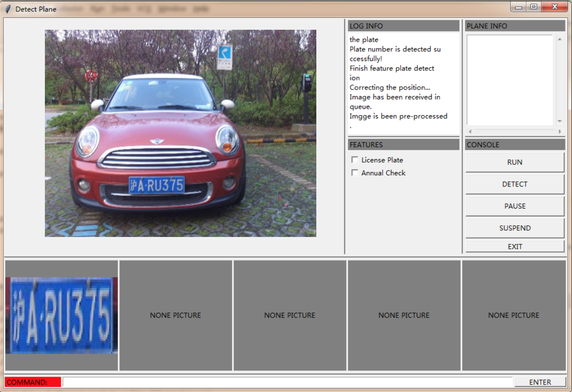Viewport: 572px width, 392px height.
Task: Click the feather app icon in title bar
Action: [x=8, y=9]
